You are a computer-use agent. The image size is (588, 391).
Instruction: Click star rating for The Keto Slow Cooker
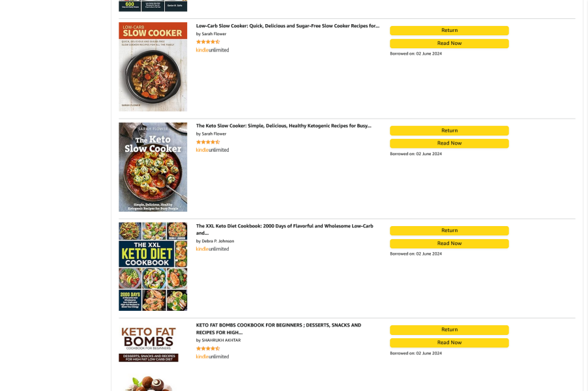point(208,142)
